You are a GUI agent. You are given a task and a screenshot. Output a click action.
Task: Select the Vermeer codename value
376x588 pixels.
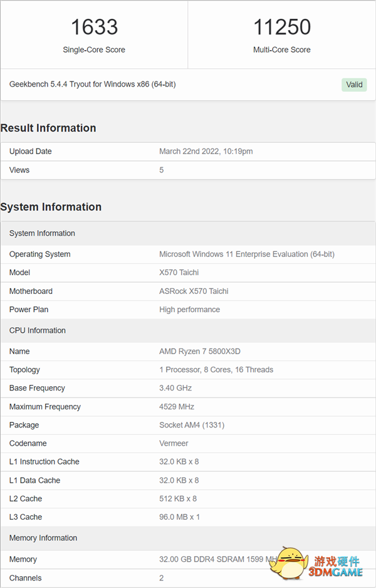[x=174, y=443]
